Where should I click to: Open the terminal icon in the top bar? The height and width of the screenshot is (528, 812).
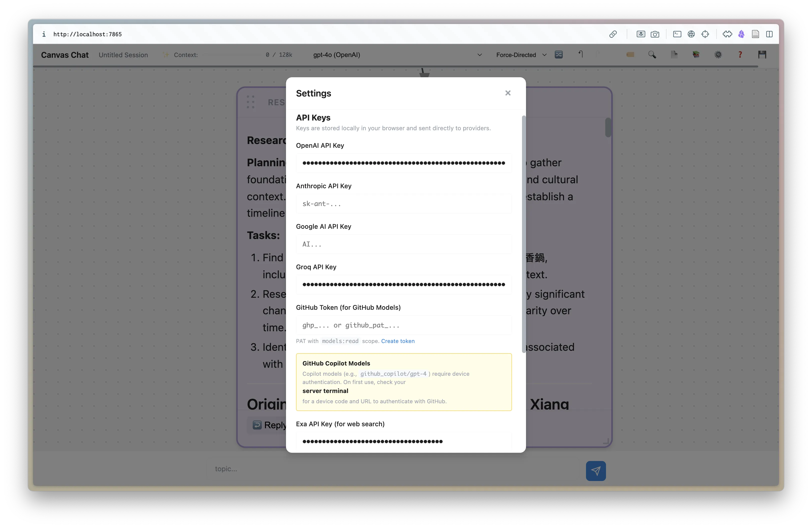tap(677, 34)
